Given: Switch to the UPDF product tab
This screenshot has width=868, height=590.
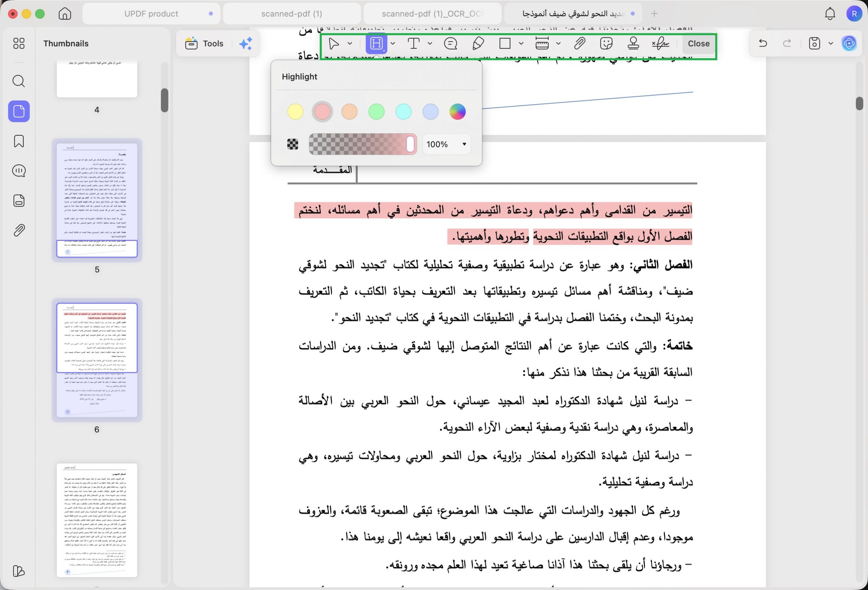Looking at the screenshot, I should point(151,14).
